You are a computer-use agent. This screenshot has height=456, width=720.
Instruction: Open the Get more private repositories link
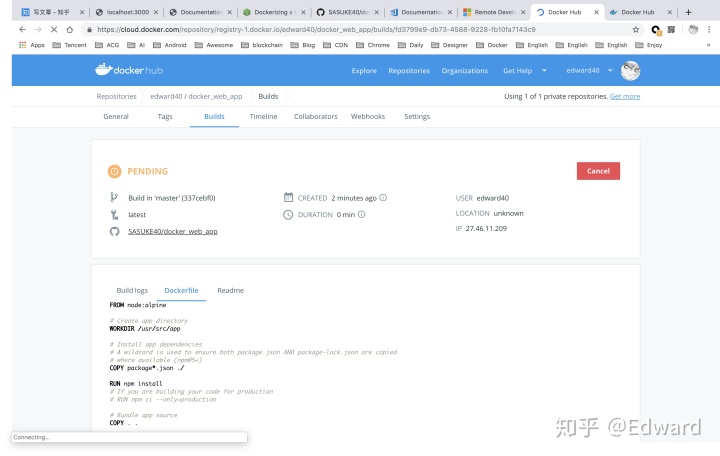coord(624,96)
